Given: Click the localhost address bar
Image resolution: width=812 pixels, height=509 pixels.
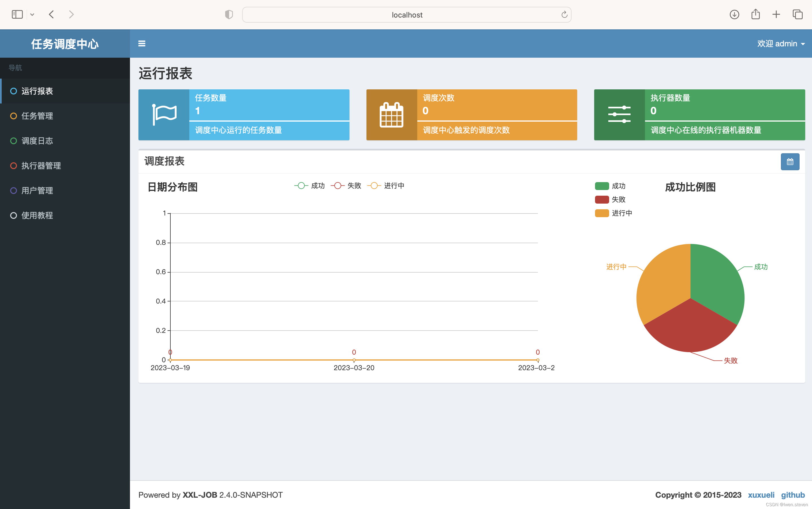Looking at the screenshot, I should [407, 14].
